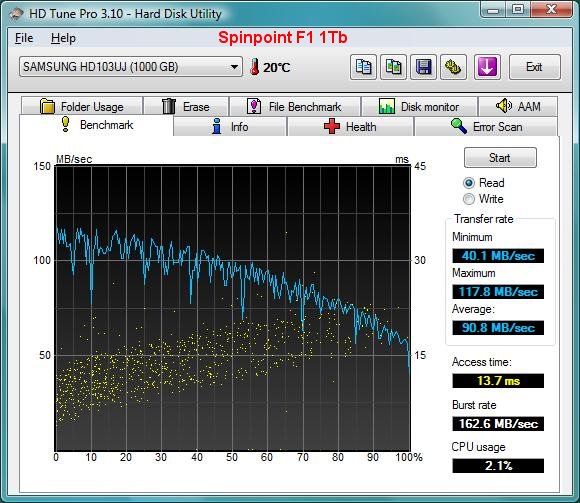Image resolution: width=580 pixels, height=503 pixels.
Task: Click the red thermometer temperature icon
Action: (254, 67)
